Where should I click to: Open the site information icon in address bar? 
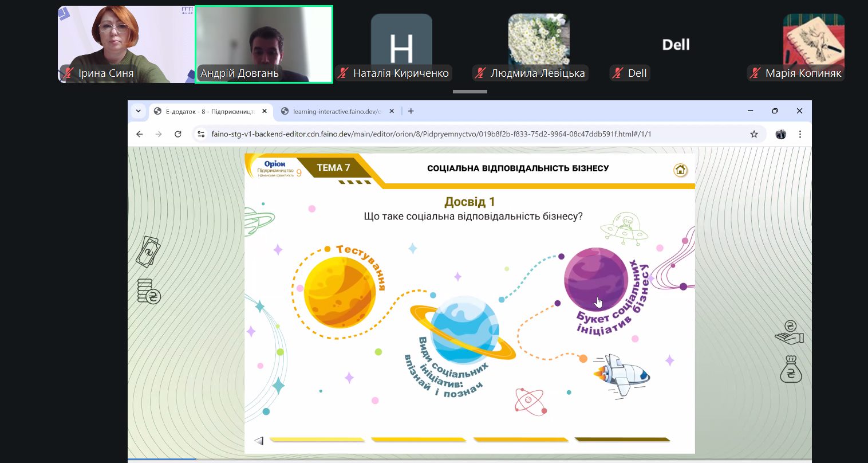pyautogui.click(x=200, y=134)
